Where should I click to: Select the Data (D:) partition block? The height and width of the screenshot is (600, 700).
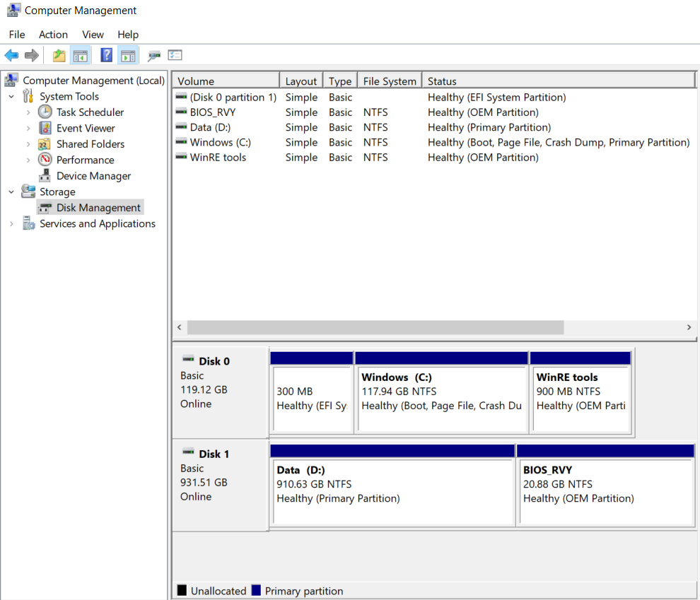392,486
